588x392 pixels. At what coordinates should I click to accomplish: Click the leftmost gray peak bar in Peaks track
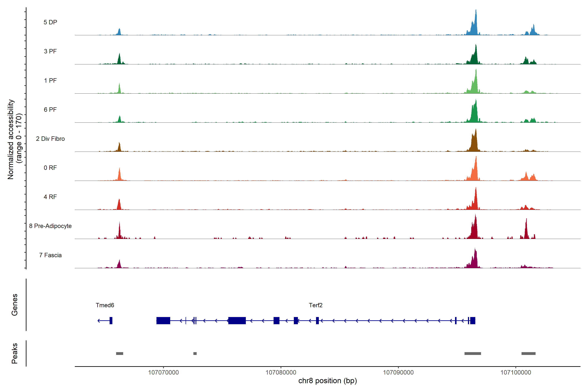120,353
